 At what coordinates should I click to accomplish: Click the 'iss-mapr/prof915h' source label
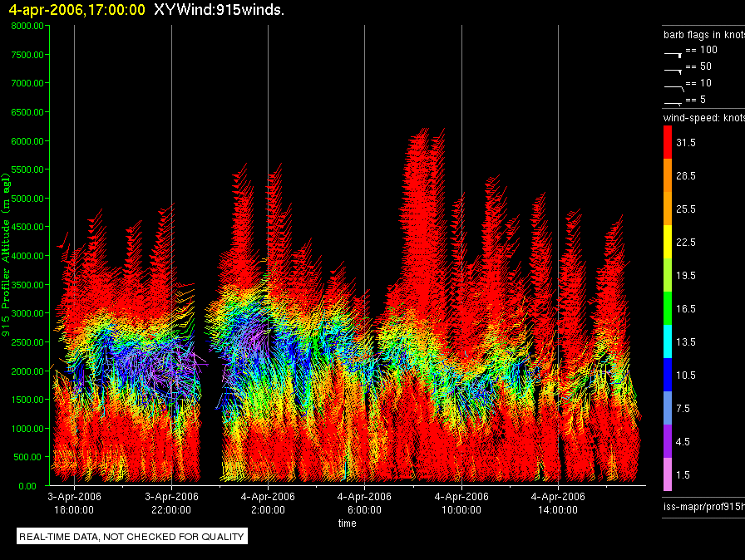pyautogui.click(x=704, y=506)
